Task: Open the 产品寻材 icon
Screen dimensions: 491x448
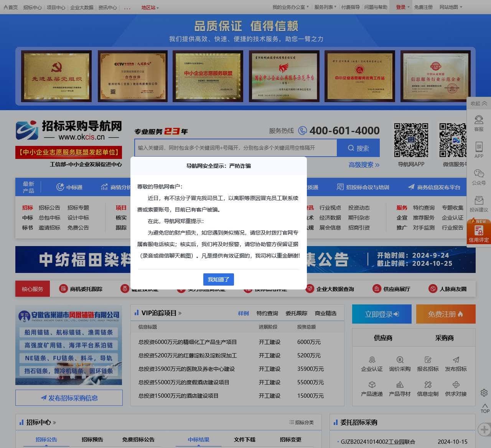Action: click(400, 389)
